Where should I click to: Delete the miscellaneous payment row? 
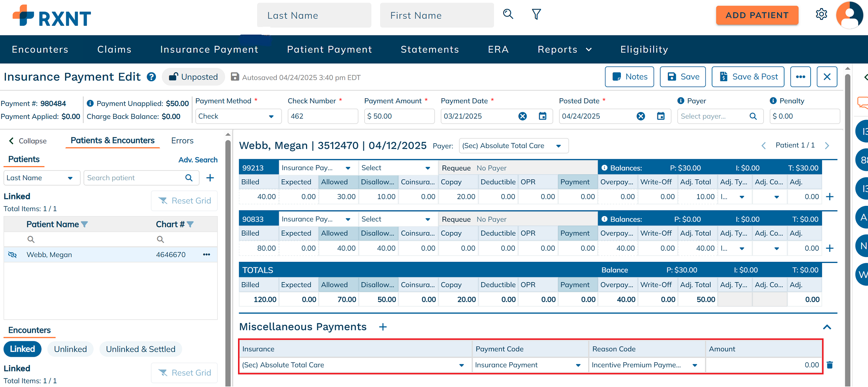point(830,365)
